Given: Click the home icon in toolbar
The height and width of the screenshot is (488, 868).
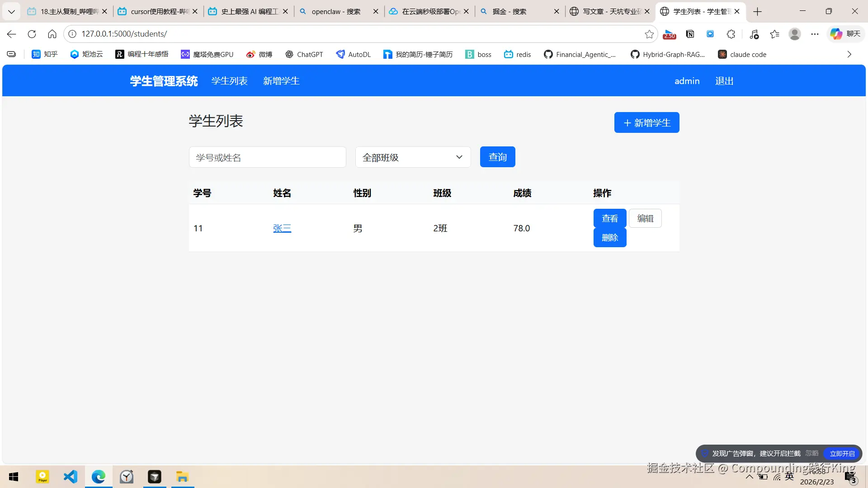Looking at the screenshot, I should pos(52,34).
